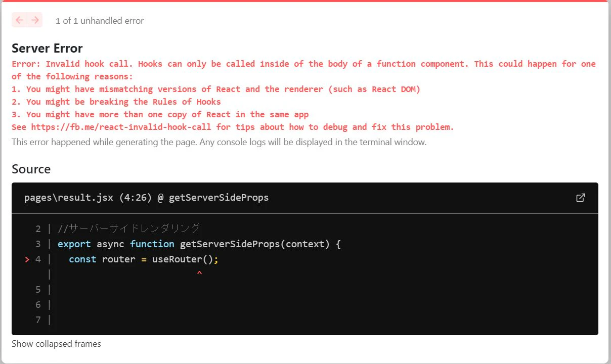Click the mismatching React versions reason line

(216, 89)
